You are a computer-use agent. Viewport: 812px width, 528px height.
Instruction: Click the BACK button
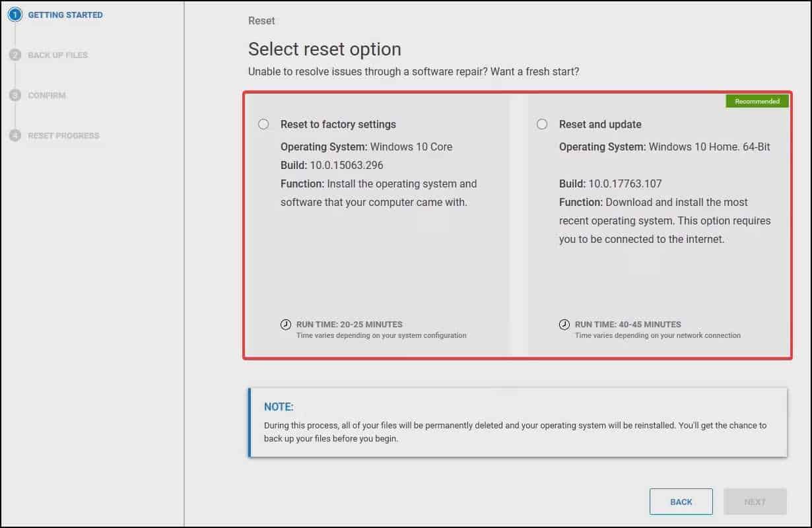681,502
